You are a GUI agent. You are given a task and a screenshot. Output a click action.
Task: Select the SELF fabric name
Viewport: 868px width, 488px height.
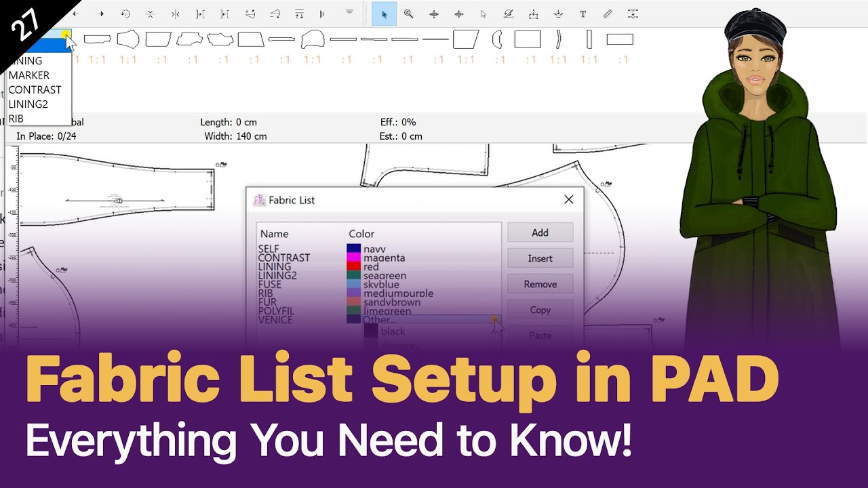(x=268, y=249)
